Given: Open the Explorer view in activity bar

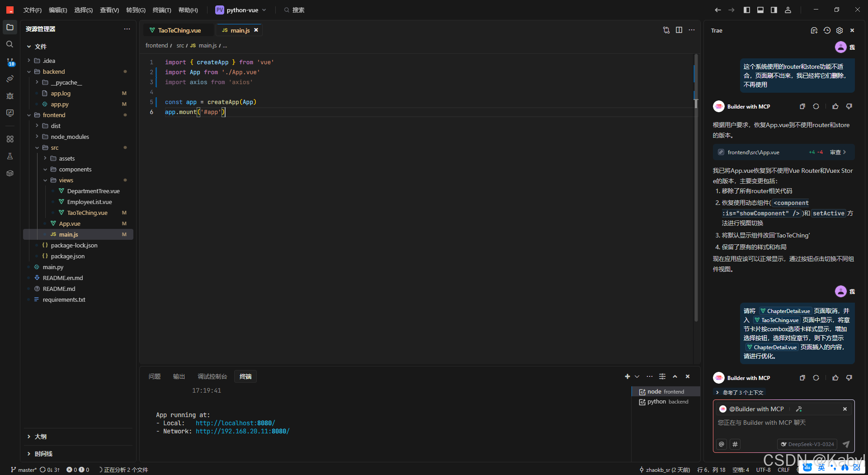Looking at the screenshot, I should (x=10, y=27).
